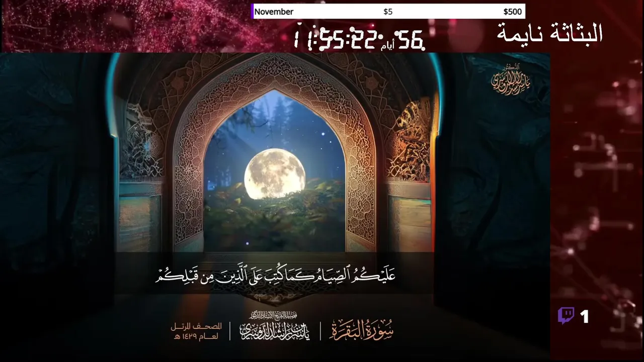Click the viewer count number 1
Viewport: 644px width, 362px height.
click(584, 317)
